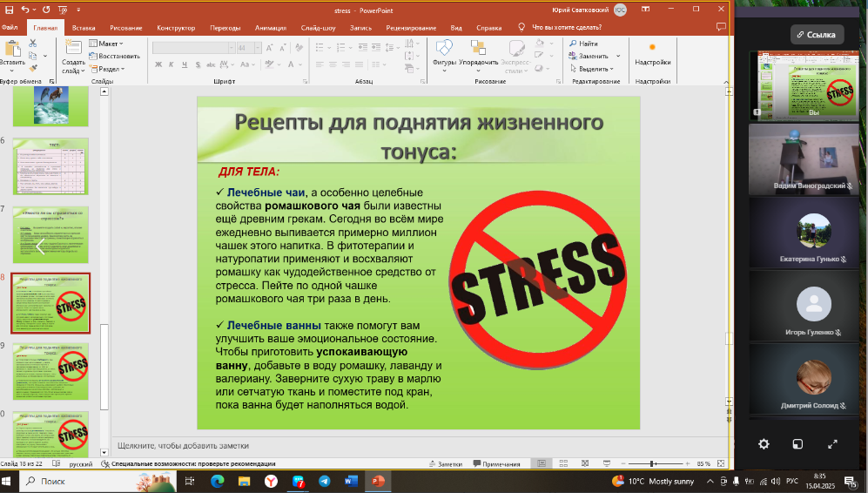Click the Найти search tool

coord(583,44)
